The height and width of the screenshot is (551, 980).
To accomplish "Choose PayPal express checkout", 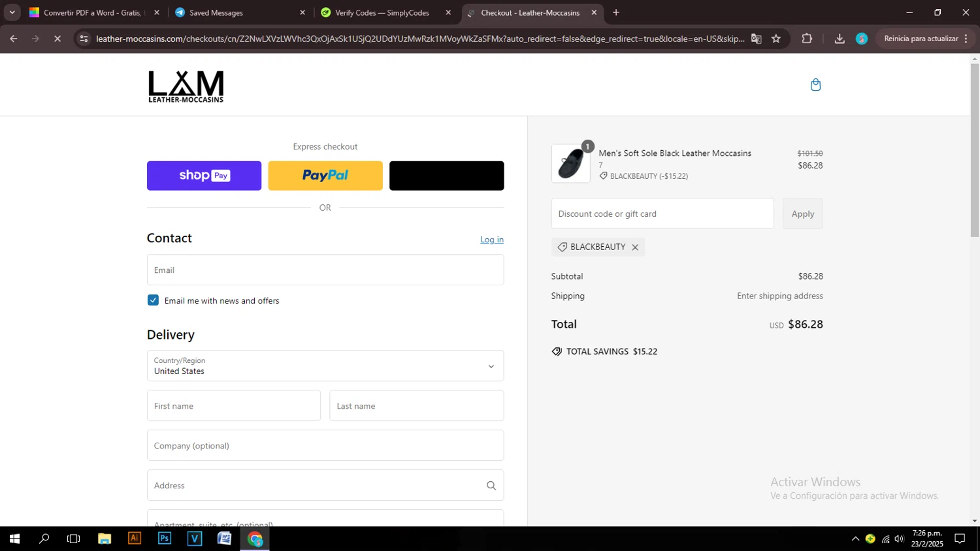I will (325, 176).
